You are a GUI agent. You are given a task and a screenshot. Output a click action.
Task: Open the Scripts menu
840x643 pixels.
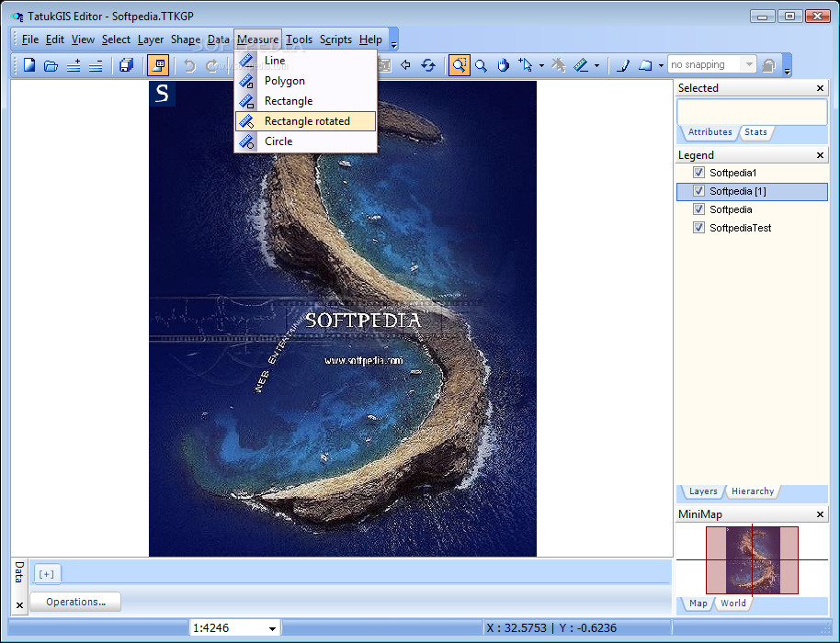(335, 39)
